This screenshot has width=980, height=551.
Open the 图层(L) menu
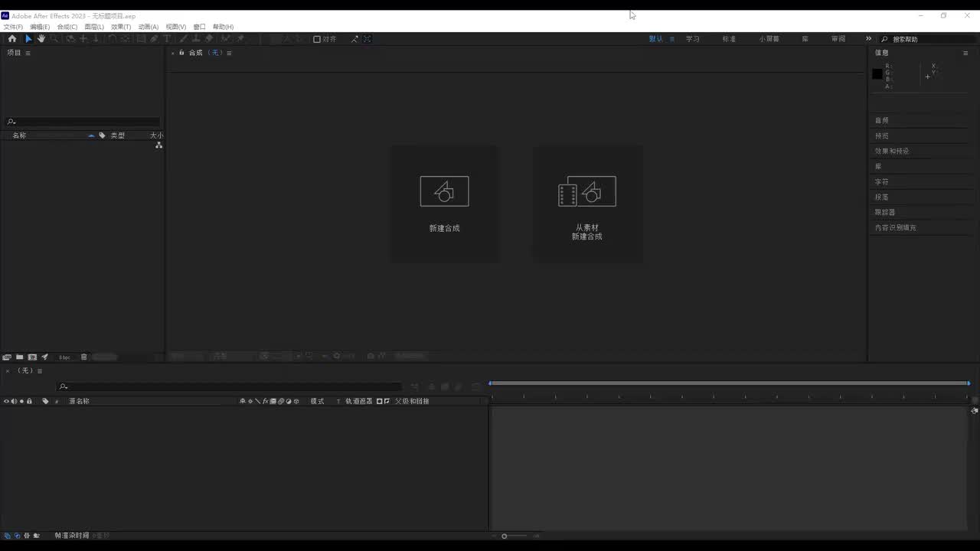tap(94, 27)
